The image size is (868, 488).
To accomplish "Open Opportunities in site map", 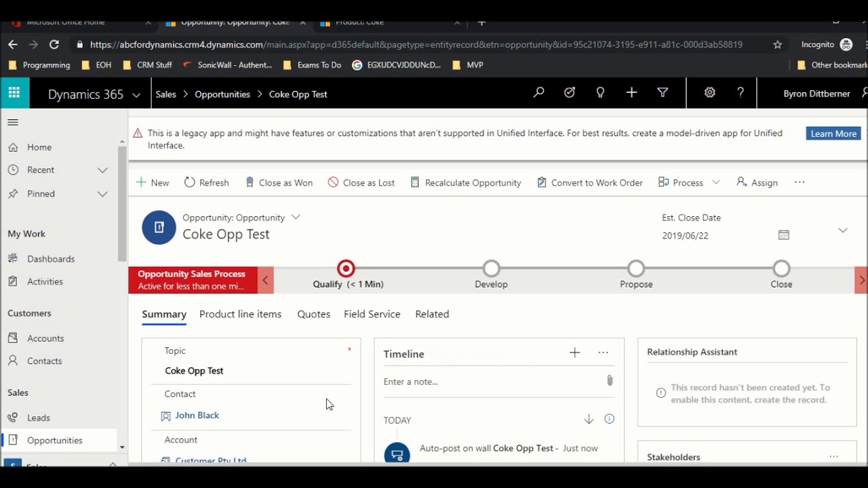I will click(54, 441).
